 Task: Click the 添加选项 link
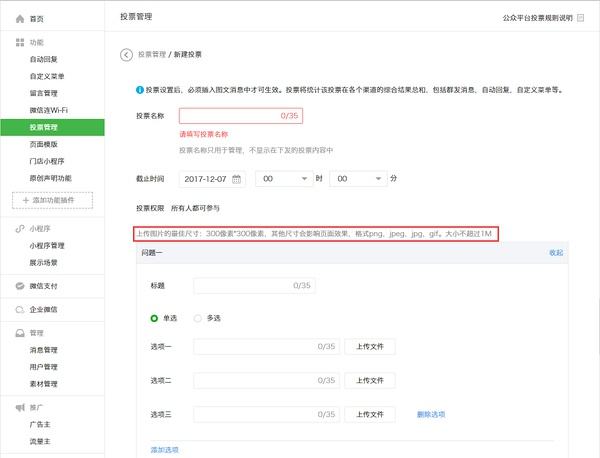[165, 450]
